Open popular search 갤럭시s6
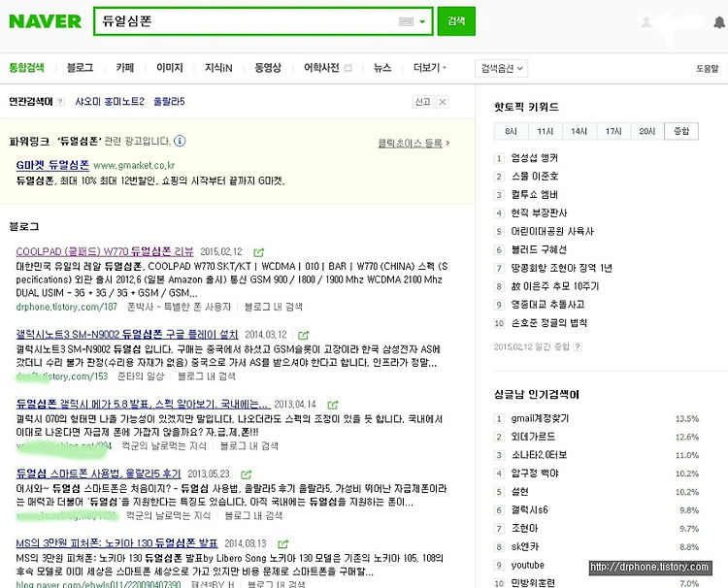 [530, 510]
